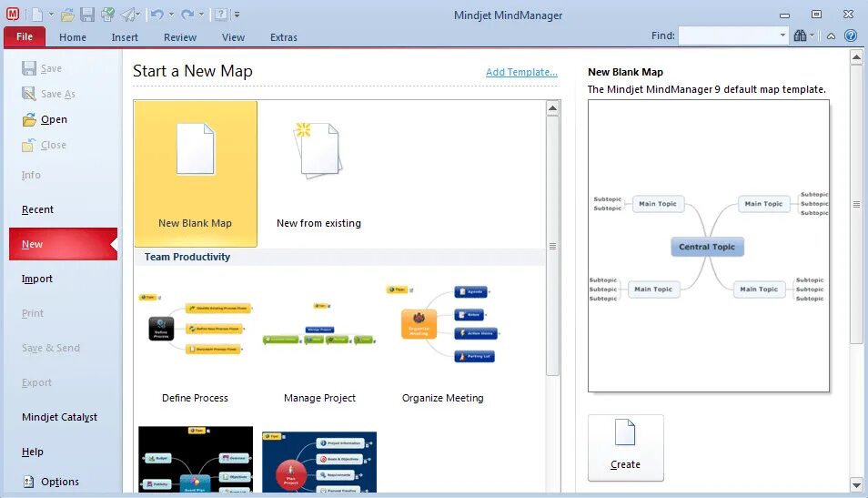The image size is (868, 498).
Task: Click the Create button
Action: tap(626, 448)
